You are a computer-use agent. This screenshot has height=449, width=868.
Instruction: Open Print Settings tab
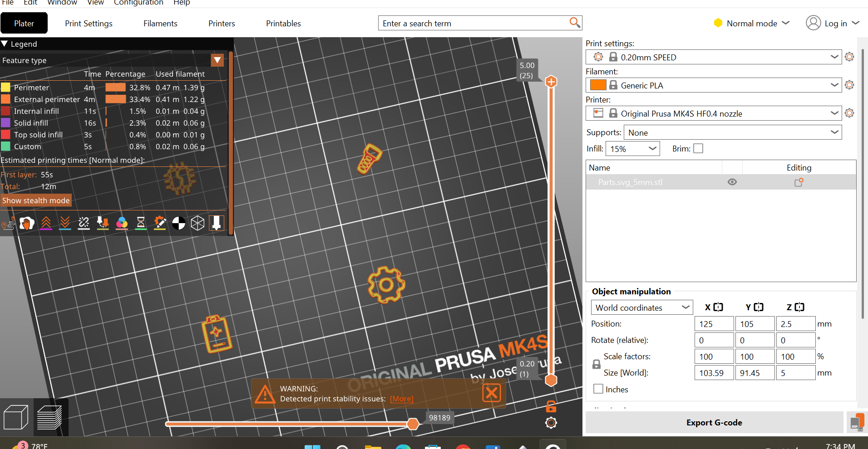click(89, 23)
